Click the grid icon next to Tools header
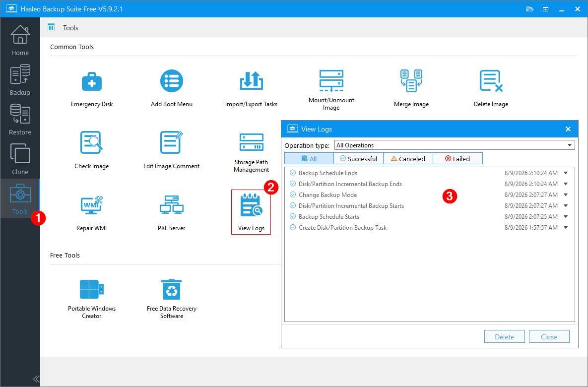588x387 pixels. point(52,27)
